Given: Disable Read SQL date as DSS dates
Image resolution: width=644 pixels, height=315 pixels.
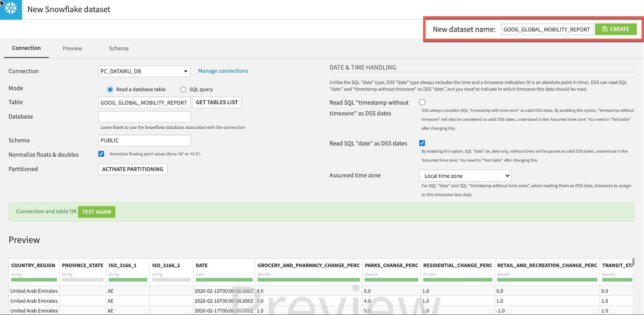Looking at the screenshot, I should (422, 143).
